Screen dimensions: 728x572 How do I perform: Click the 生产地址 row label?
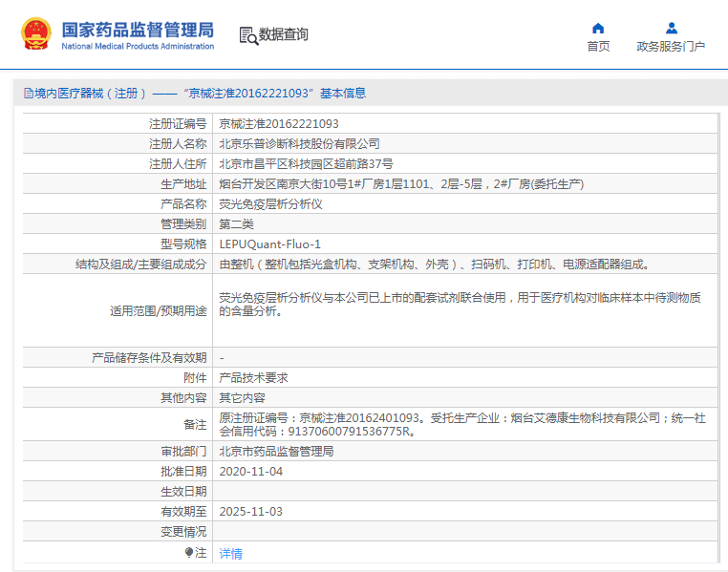click(x=183, y=184)
